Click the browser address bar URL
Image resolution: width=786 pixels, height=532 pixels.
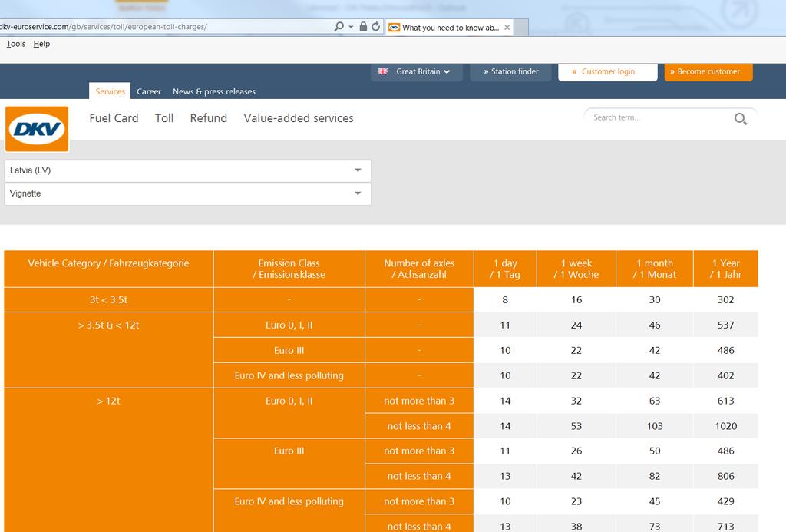104,27
